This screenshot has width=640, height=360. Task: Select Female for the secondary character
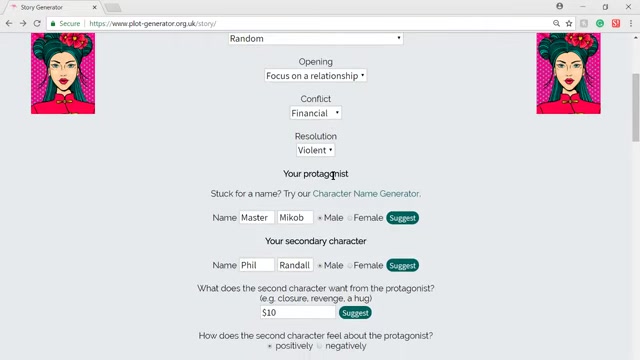[350, 266]
